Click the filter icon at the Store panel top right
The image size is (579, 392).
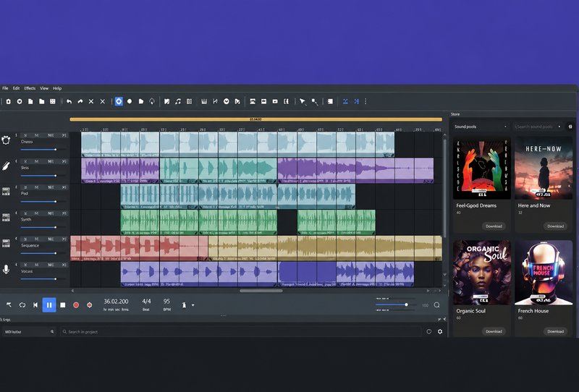point(570,127)
